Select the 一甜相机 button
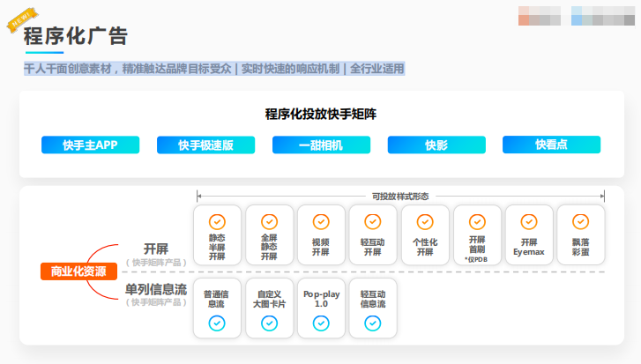This screenshot has height=364, width=641. pyautogui.click(x=321, y=145)
